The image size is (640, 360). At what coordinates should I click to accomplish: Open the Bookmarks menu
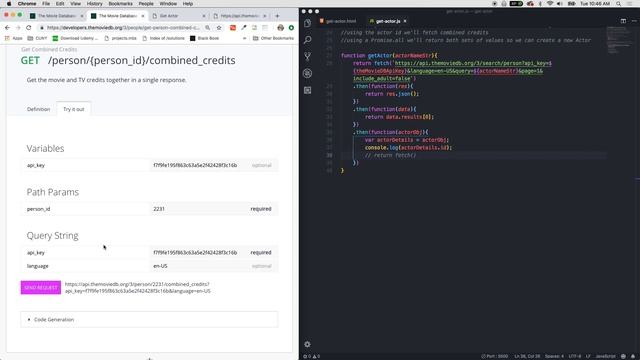coord(120,4)
